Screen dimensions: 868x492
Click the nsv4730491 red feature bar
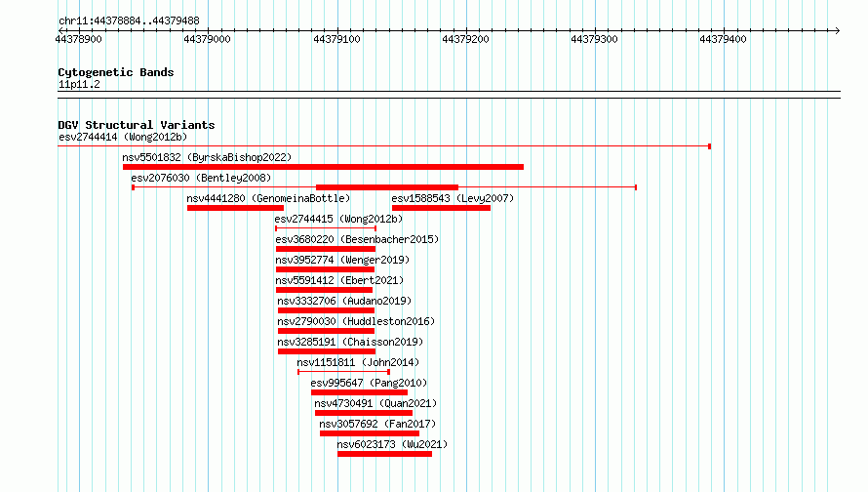pyautogui.click(x=364, y=413)
